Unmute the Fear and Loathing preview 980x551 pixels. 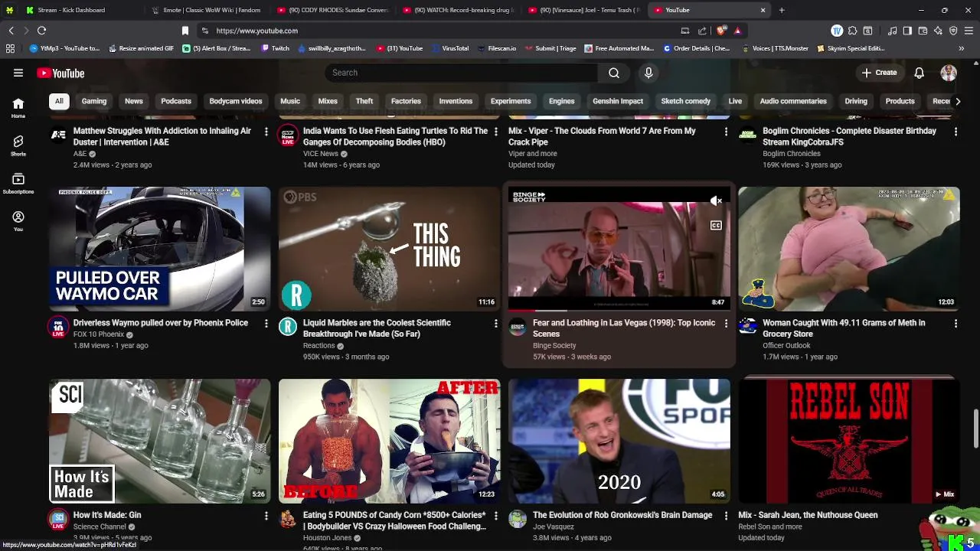(x=716, y=201)
